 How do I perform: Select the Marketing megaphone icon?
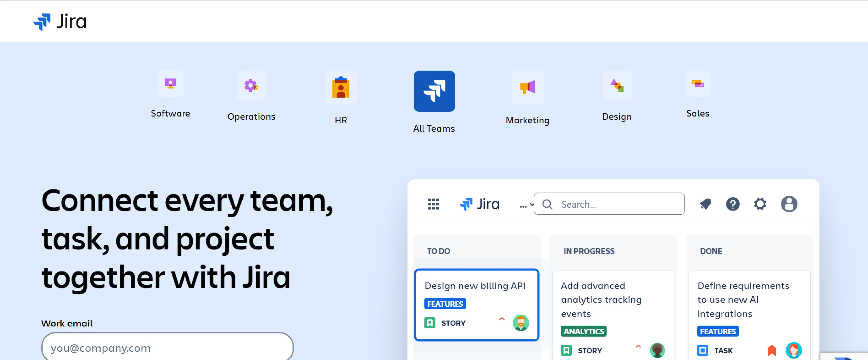(527, 87)
